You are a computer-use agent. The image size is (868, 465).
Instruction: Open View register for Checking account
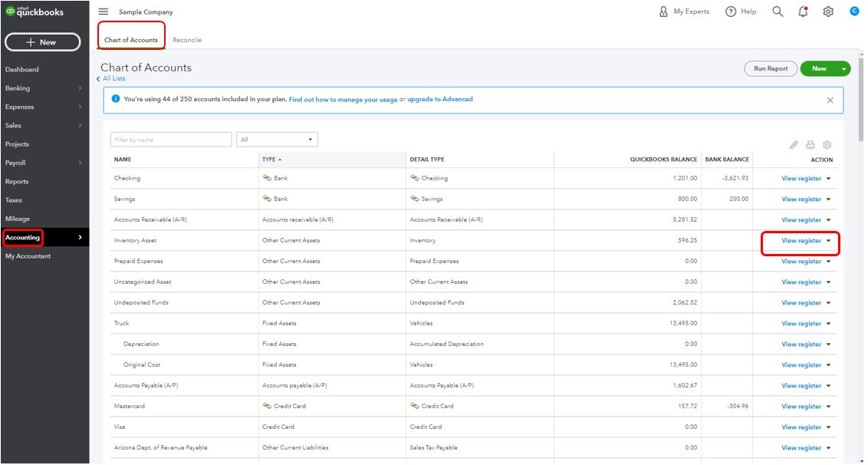click(x=801, y=178)
